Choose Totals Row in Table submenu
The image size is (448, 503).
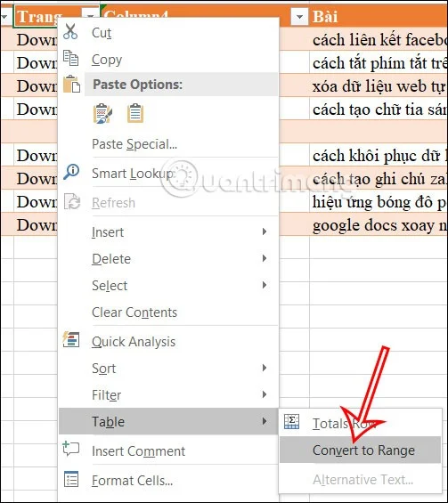(360, 424)
